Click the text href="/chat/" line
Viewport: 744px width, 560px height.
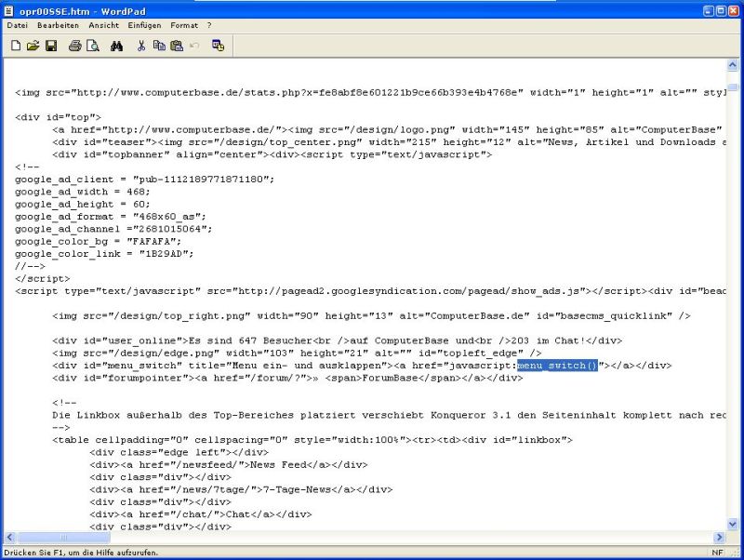(x=200, y=514)
